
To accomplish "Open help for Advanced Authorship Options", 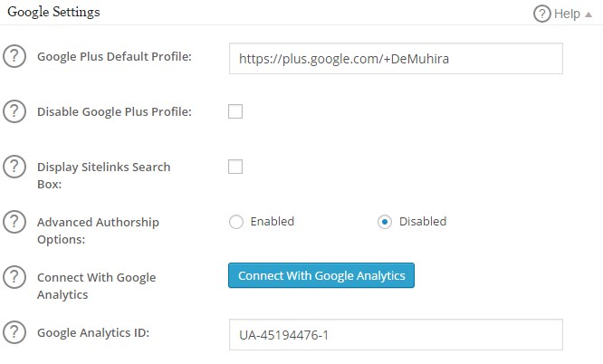I will pos(14,222).
